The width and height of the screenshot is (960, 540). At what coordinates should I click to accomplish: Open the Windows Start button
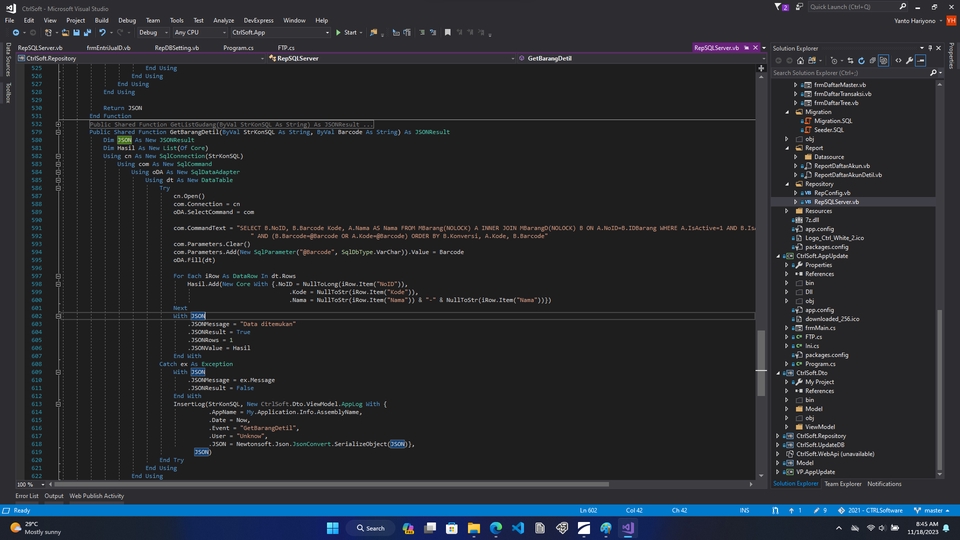[x=332, y=528]
